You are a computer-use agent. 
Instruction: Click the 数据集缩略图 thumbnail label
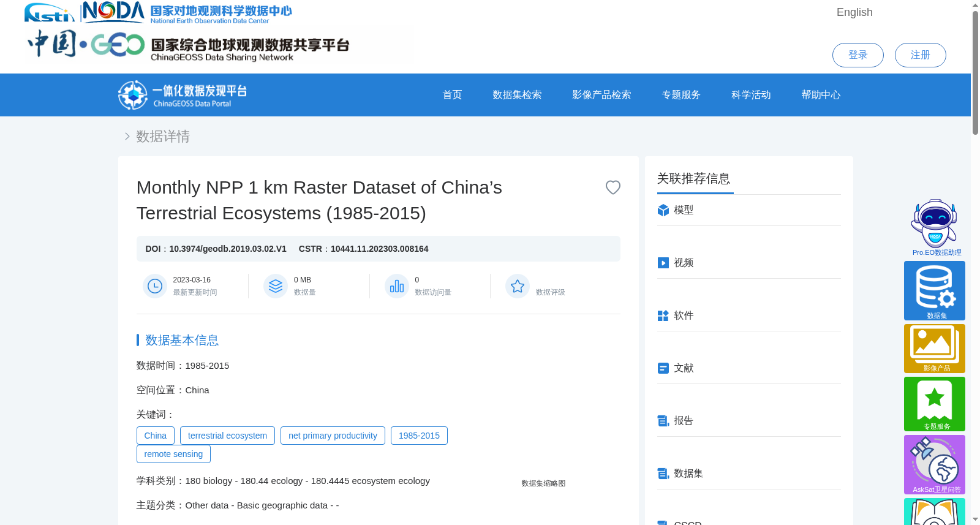coord(543,483)
